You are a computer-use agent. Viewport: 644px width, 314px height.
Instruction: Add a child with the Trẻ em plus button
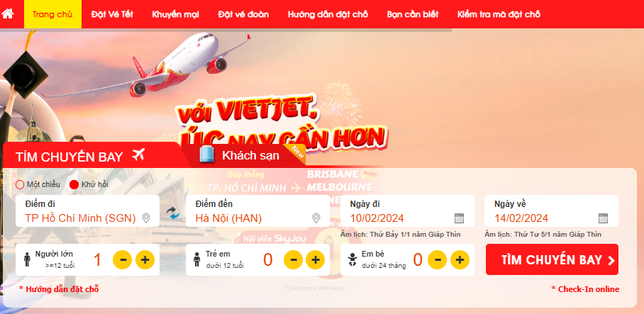point(316,259)
